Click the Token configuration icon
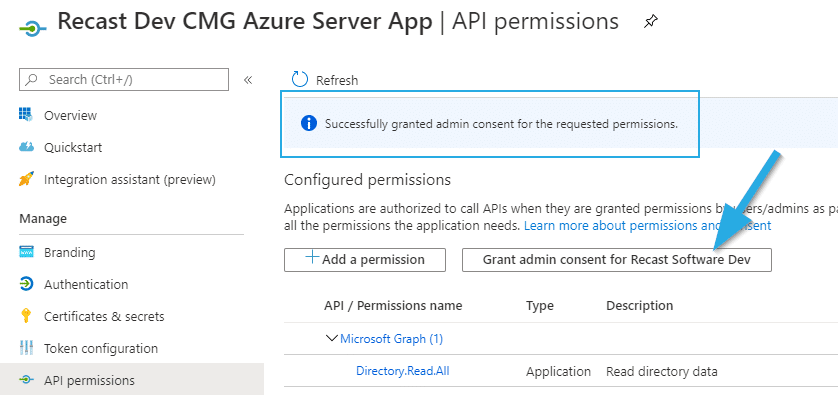838x401 pixels. pos(27,348)
